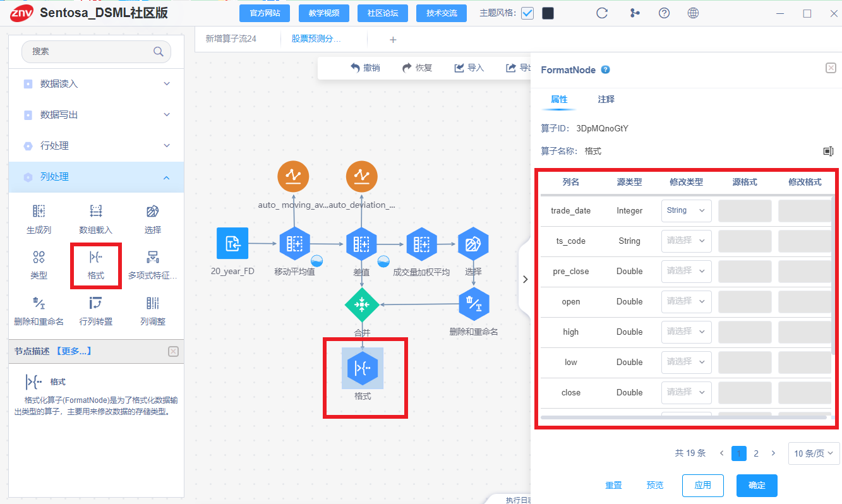Click the 20_year_FD file node on canvas
Screen dimensions: 842x504
pyautogui.click(x=232, y=243)
